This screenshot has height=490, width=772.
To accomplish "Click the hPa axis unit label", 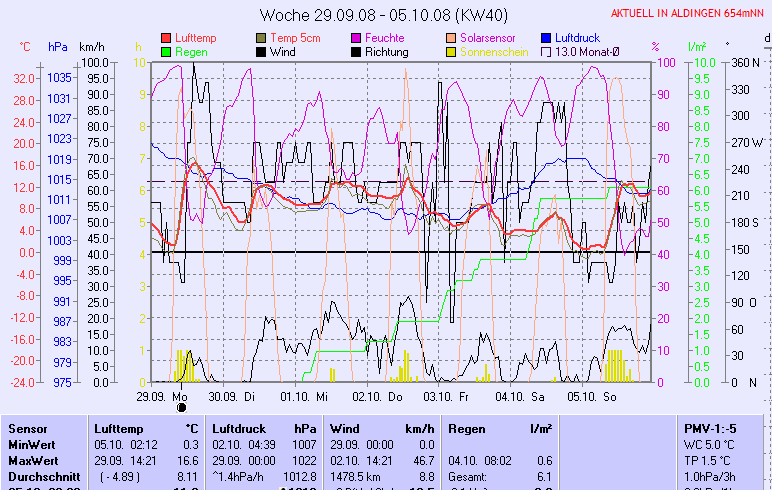I will (x=58, y=47).
